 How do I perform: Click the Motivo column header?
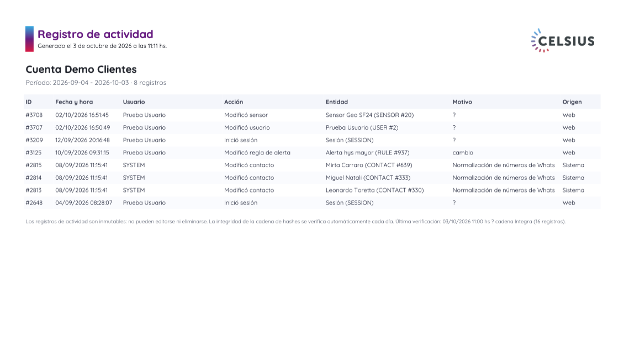click(462, 101)
